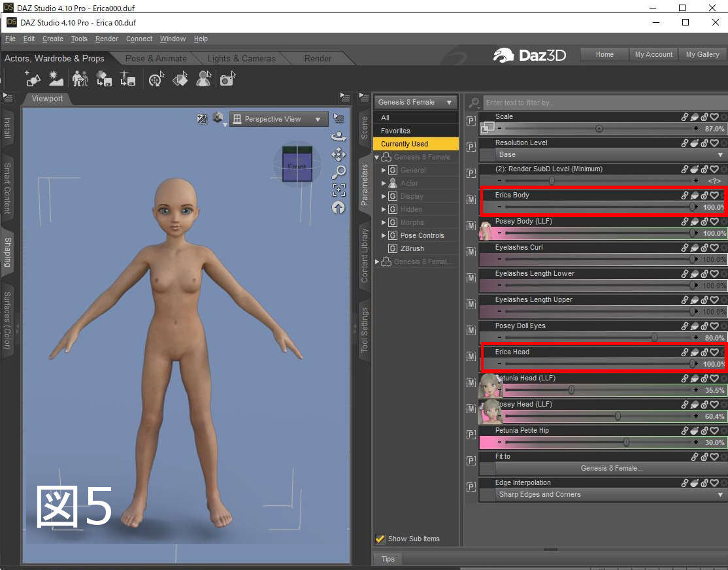Expand the General property group
This screenshot has width=728, height=570.
click(384, 170)
